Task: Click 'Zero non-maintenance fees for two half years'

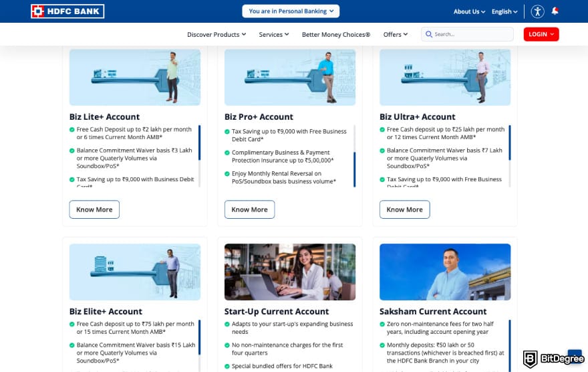Action: click(440, 328)
